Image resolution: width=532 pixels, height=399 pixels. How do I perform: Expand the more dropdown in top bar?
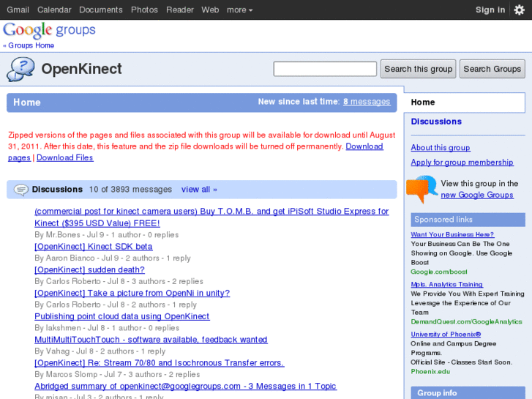(x=239, y=10)
